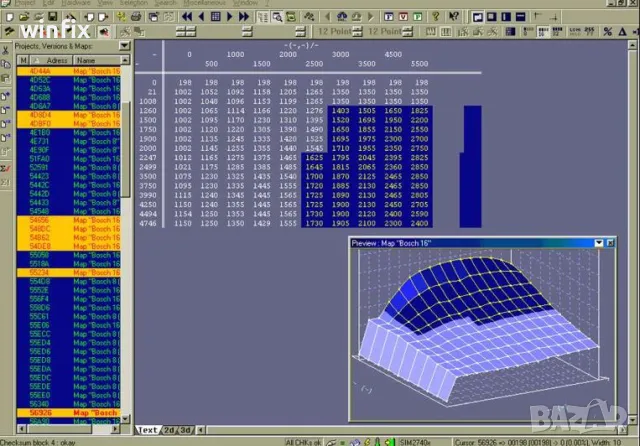This screenshot has height=446, width=640.
Task: Open project using the folder icon
Action: (x=24, y=17)
